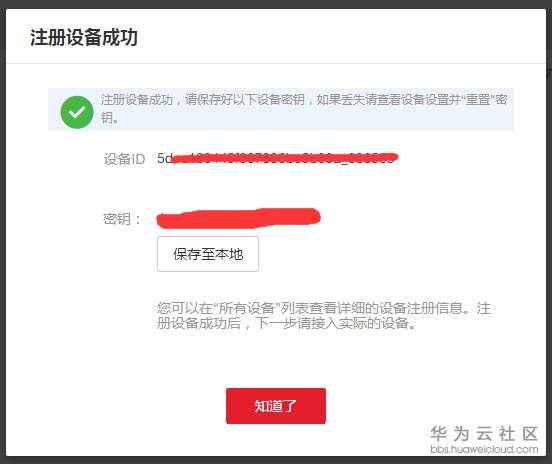
Task: Click the 请保存好以下设备密钥 phrase in banner
Action: [x=245, y=100]
